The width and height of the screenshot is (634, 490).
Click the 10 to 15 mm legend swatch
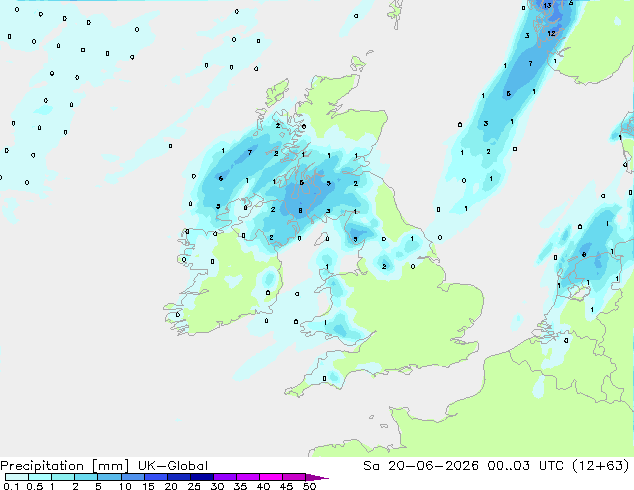(x=132, y=477)
